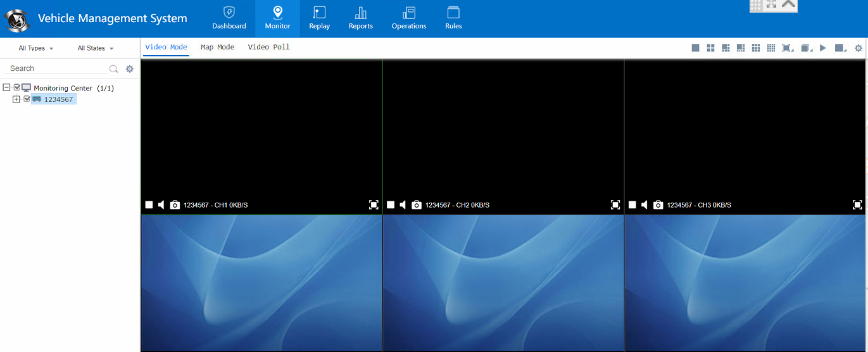The image size is (868, 352).
Task: Open the Reports section
Action: [361, 18]
